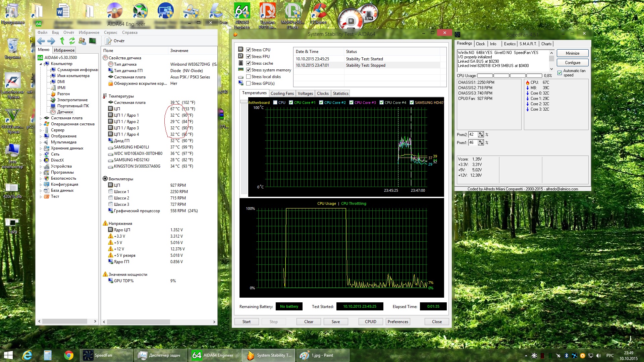Click the Start button in stability test
644x362 pixels.
tap(246, 321)
